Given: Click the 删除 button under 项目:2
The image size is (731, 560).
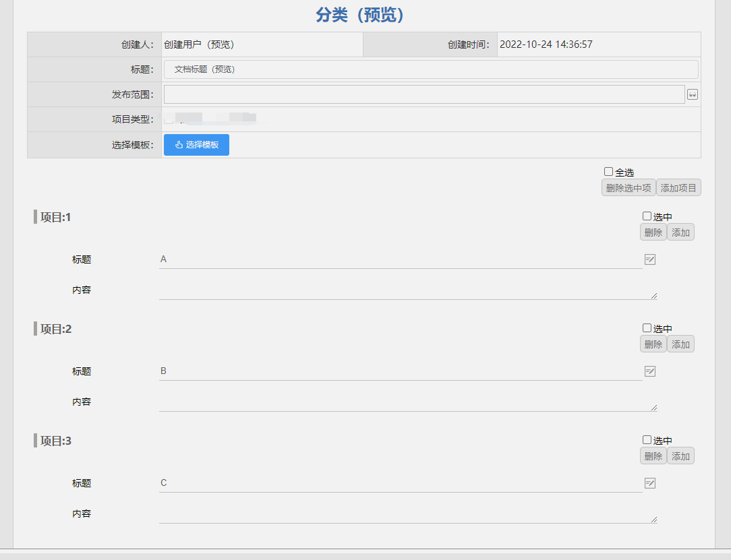Looking at the screenshot, I should (653, 344).
